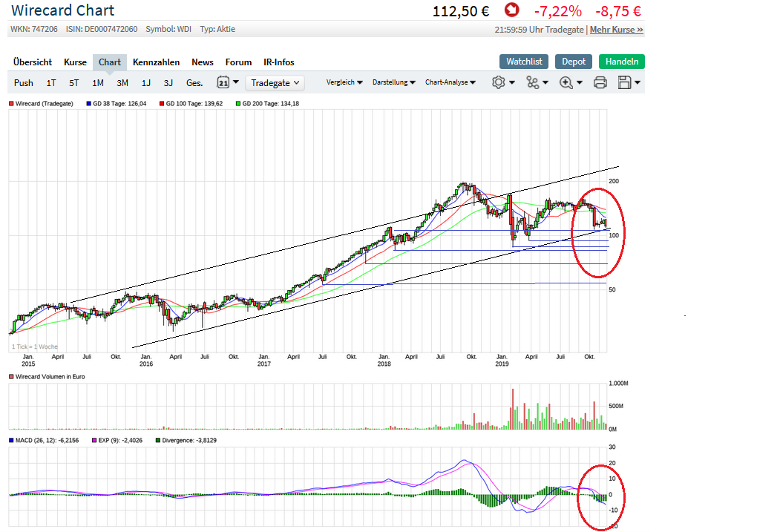
Task: Open the Darstellung dropdown menu
Action: click(393, 82)
